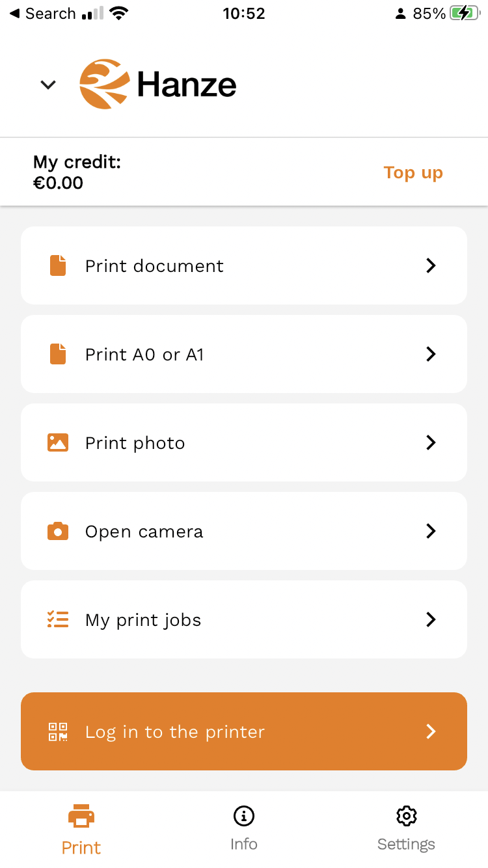Select the Print A0 or A1 option
488x868 pixels.
(243, 354)
